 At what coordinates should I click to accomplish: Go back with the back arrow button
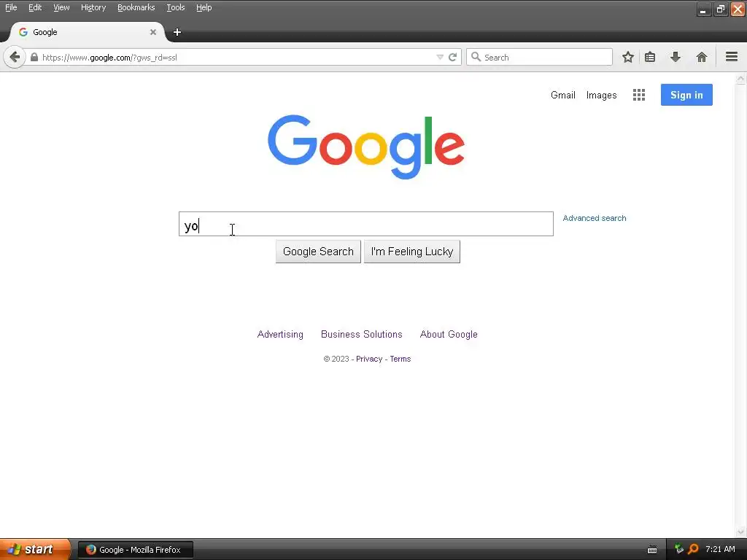tap(15, 58)
